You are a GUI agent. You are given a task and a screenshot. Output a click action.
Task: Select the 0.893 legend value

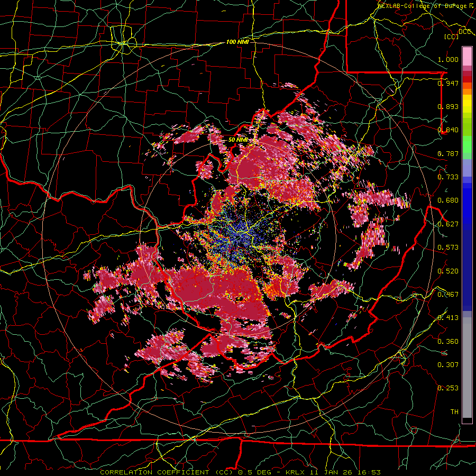[448, 106]
